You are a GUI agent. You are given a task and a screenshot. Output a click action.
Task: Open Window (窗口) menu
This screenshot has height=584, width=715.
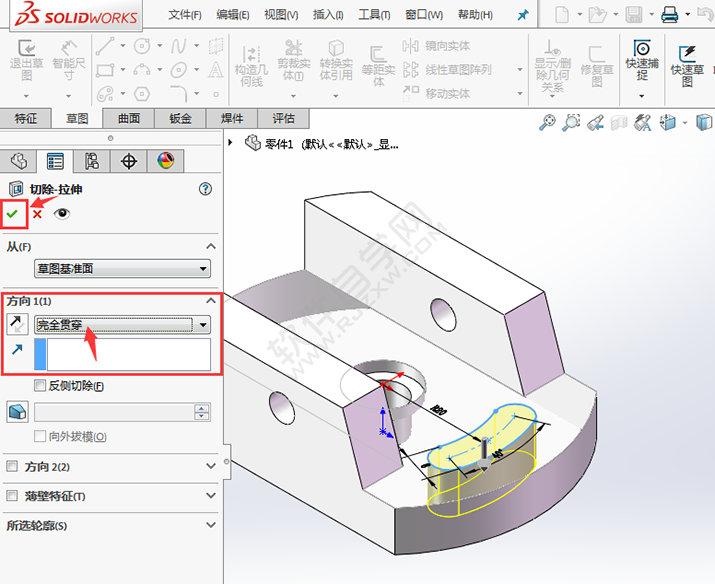click(x=424, y=15)
